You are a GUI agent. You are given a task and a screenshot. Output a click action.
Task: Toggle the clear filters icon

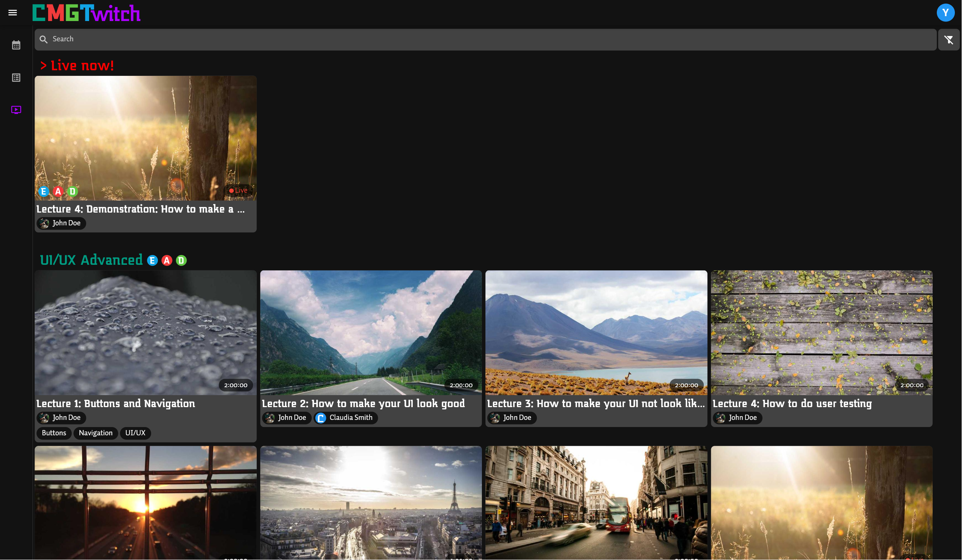(x=948, y=40)
